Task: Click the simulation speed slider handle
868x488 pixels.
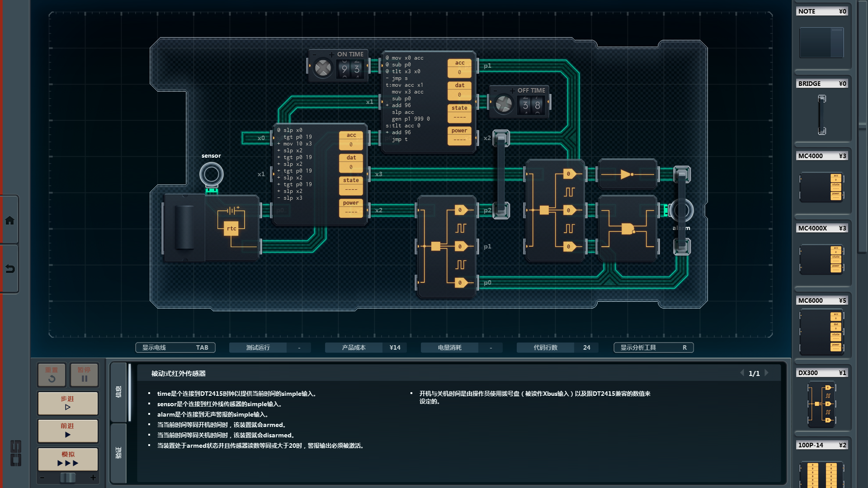Action: (x=68, y=478)
